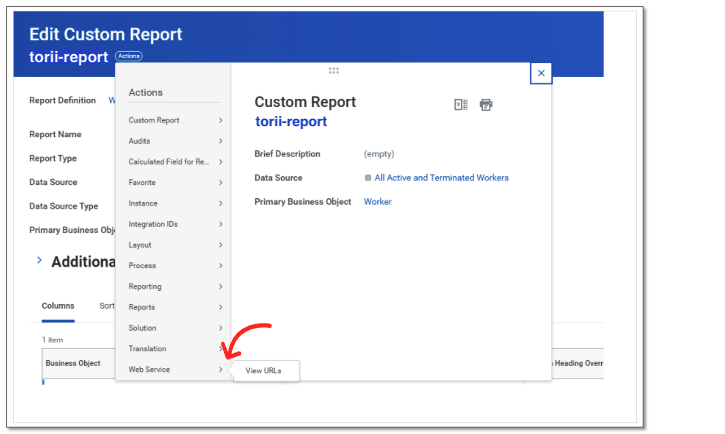Viewport: 725px width, 434px height.
Task: Open Calculated Field for Report submenu
Action: pos(175,162)
